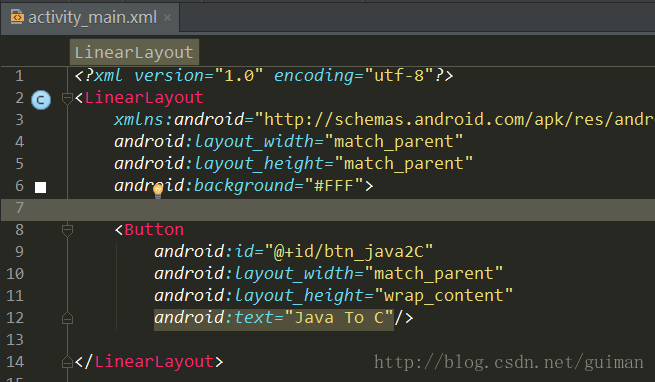Click the layout_height "match_parent" on line 5
This screenshot has width=655, height=382.
pos(404,163)
